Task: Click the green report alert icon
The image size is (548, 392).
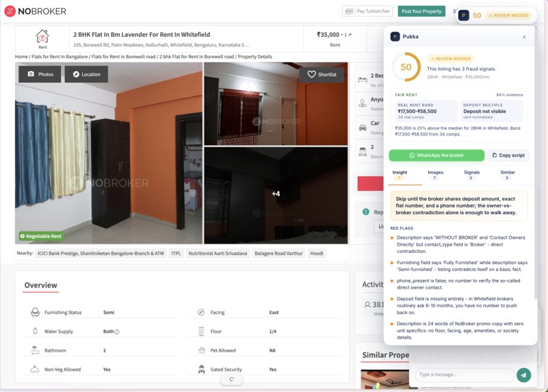Action: 365,211
